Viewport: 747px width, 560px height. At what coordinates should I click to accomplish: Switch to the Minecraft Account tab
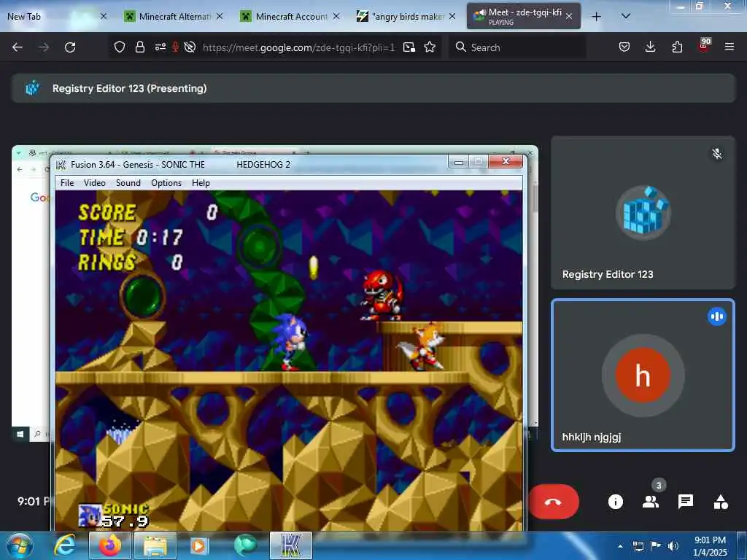coord(291,16)
